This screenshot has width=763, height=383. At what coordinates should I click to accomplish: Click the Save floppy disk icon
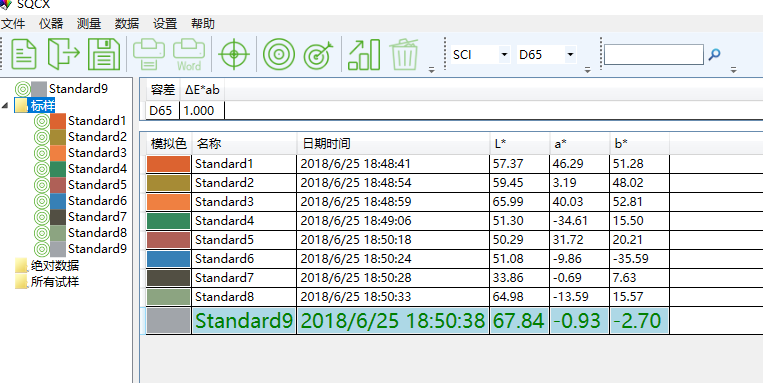(x=104, y=54)
